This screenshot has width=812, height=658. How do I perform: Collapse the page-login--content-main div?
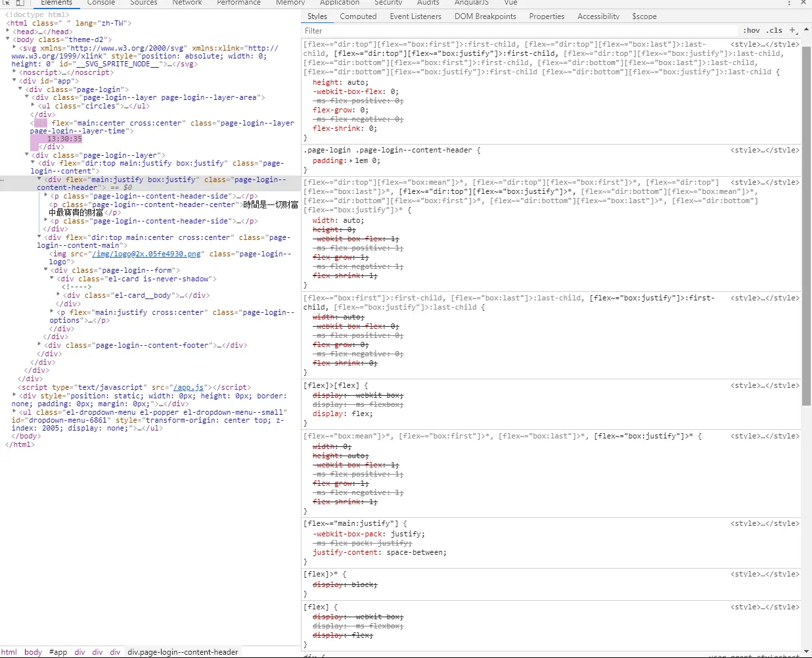pos(39,237)
